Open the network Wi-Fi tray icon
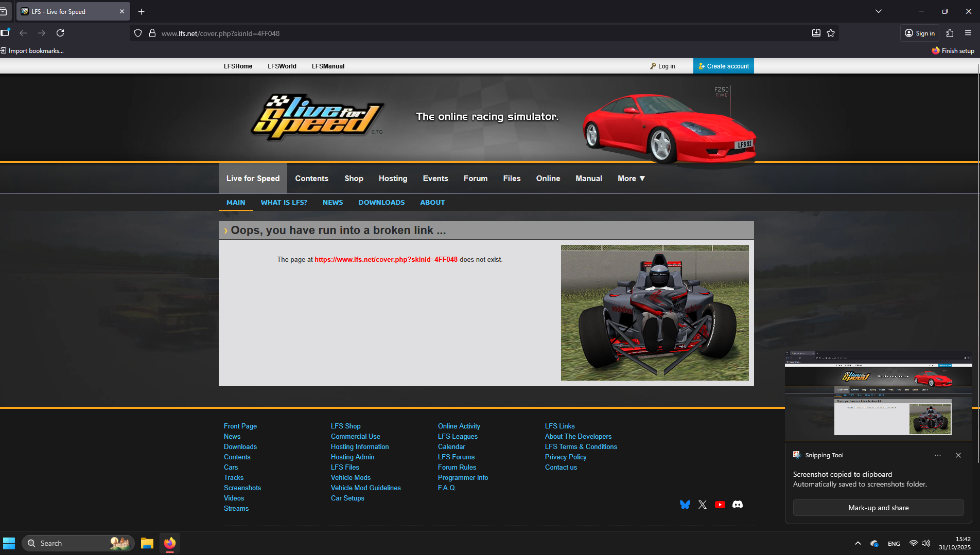This screenshot has width=980, height=555. (914, 543)
